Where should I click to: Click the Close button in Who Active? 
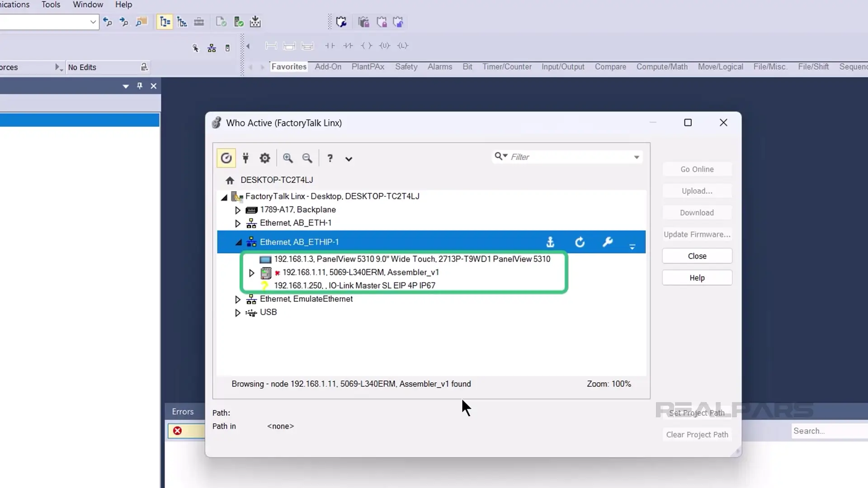coord(697,256)
